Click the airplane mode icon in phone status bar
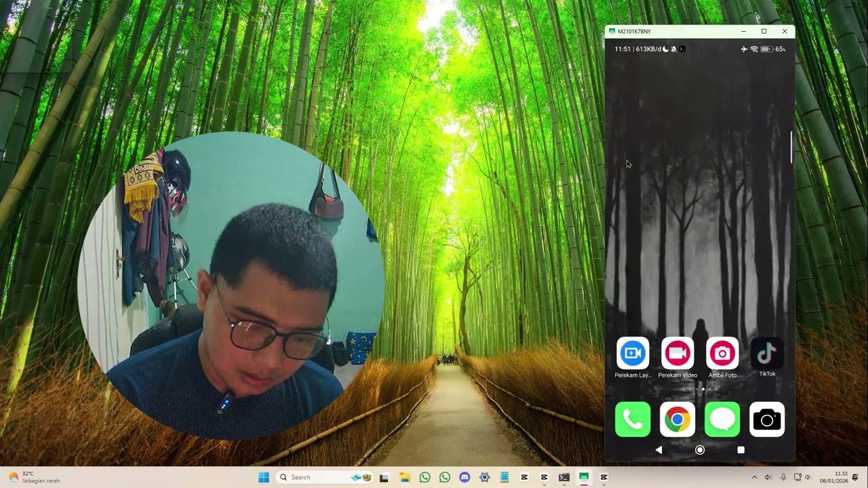 click(x=745, y=49)
